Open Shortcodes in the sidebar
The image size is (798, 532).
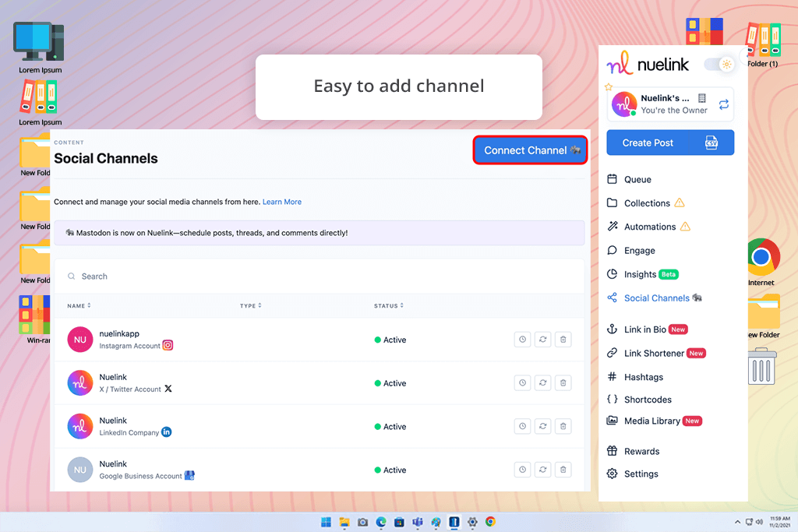coord(639,400)
